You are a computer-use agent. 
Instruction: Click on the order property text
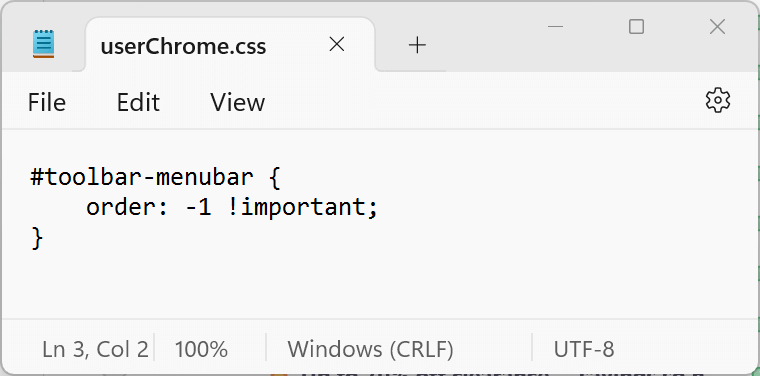pyautogui.click(x=121, y=207)
